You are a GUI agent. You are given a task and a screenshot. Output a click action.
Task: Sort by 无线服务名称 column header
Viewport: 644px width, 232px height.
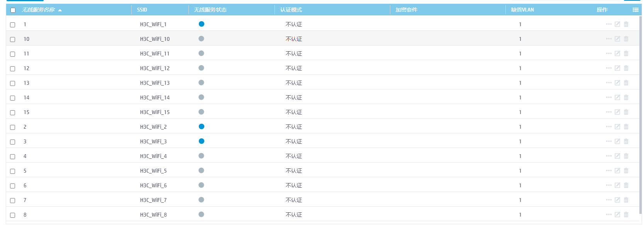39,10
